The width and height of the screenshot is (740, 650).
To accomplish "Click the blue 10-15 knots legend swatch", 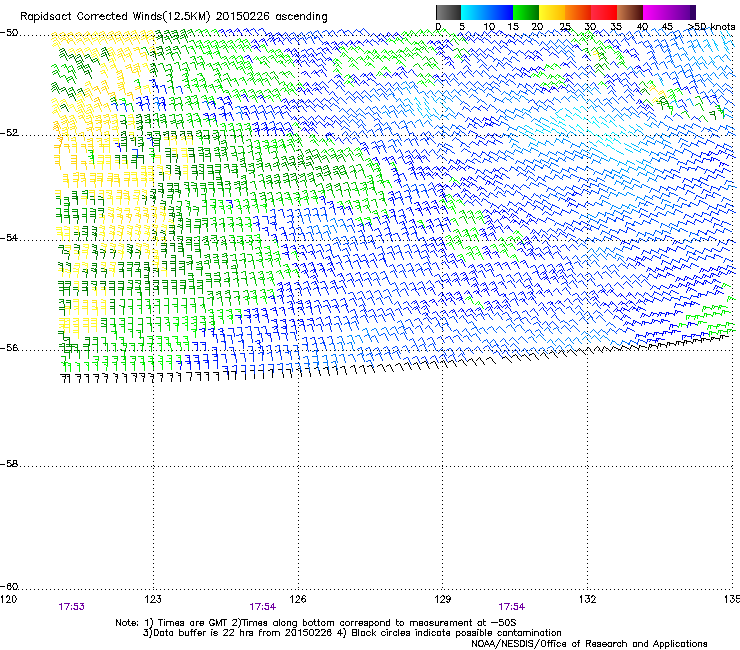I will tap(500, 12).
